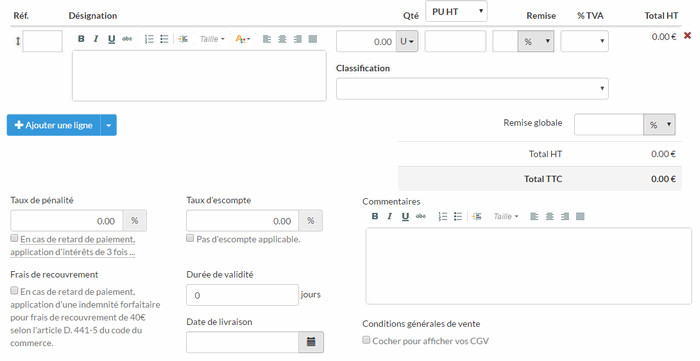The image size is (700, 361).
Task: Align right in Commentaires toolbar
Action: click(x=565, y=216)
